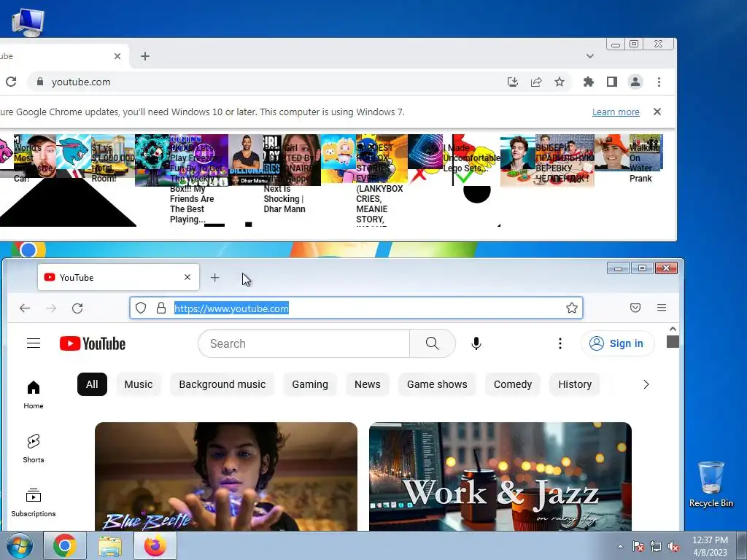Close the YouTube tab in Chrome

117,56
